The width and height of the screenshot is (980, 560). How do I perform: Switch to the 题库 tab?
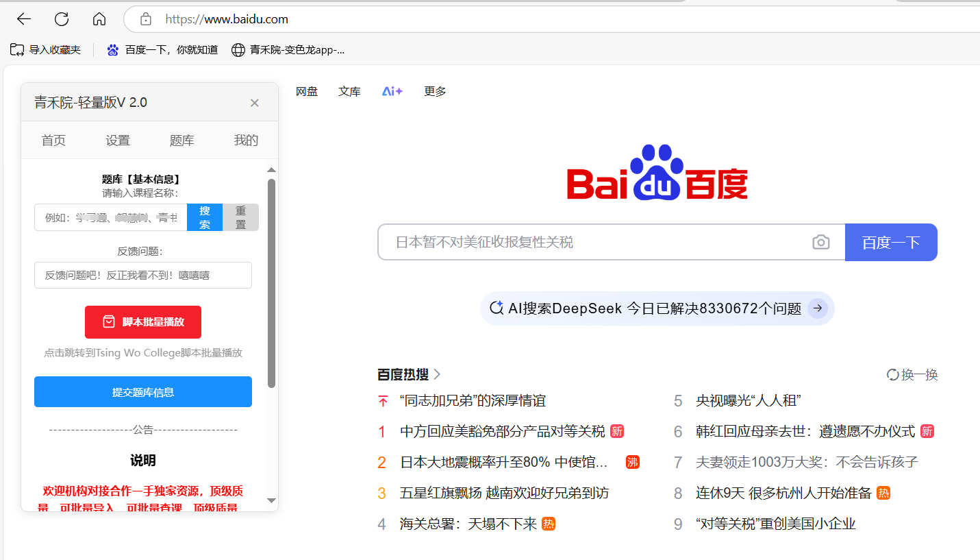(x=182, y=141)
